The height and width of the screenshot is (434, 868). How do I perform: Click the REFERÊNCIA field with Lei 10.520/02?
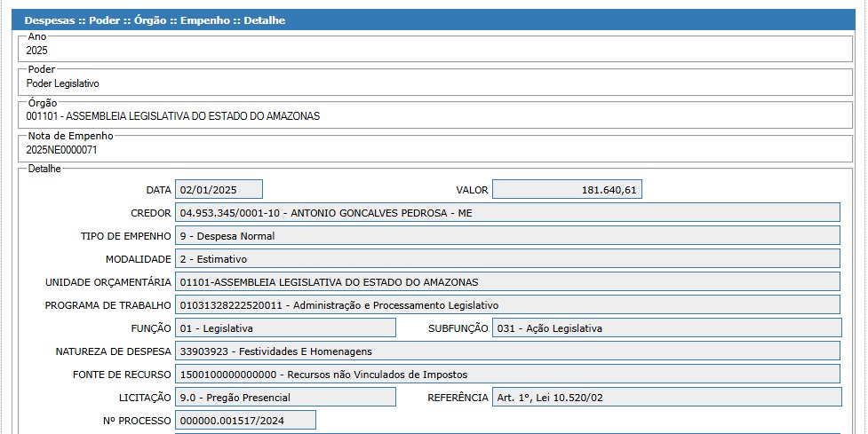pyautogui.click(x=666, y=398)
